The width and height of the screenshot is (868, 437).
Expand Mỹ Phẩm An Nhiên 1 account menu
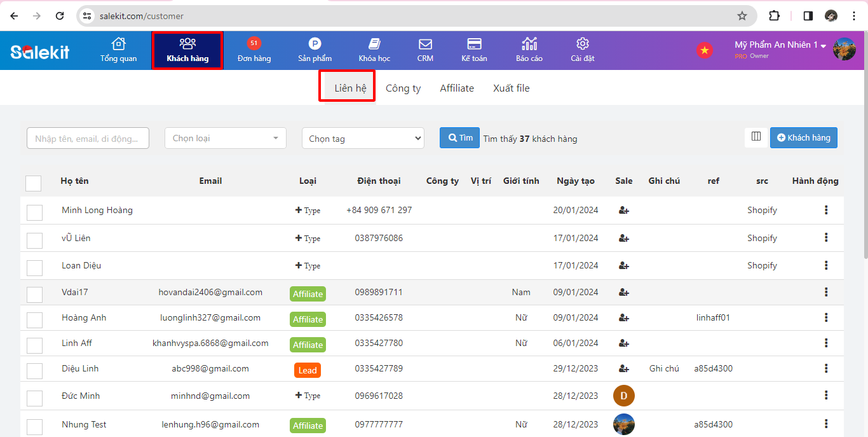click(780, 45)
